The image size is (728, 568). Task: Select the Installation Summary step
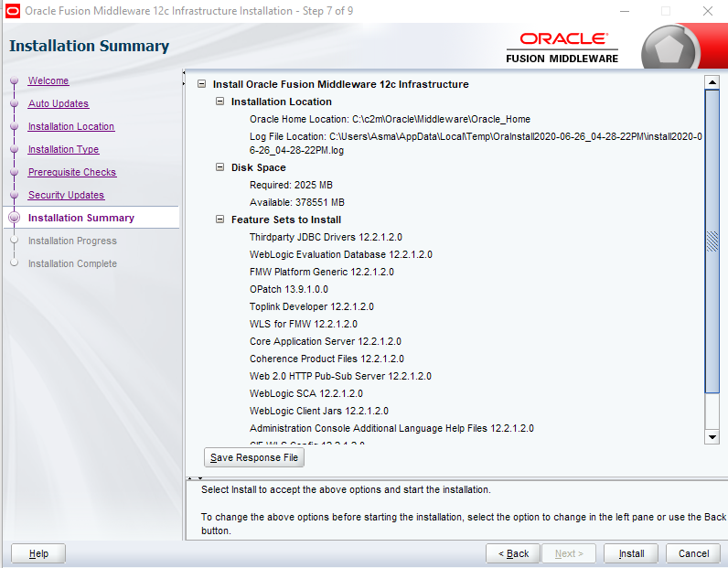click(x=81, y=218)
